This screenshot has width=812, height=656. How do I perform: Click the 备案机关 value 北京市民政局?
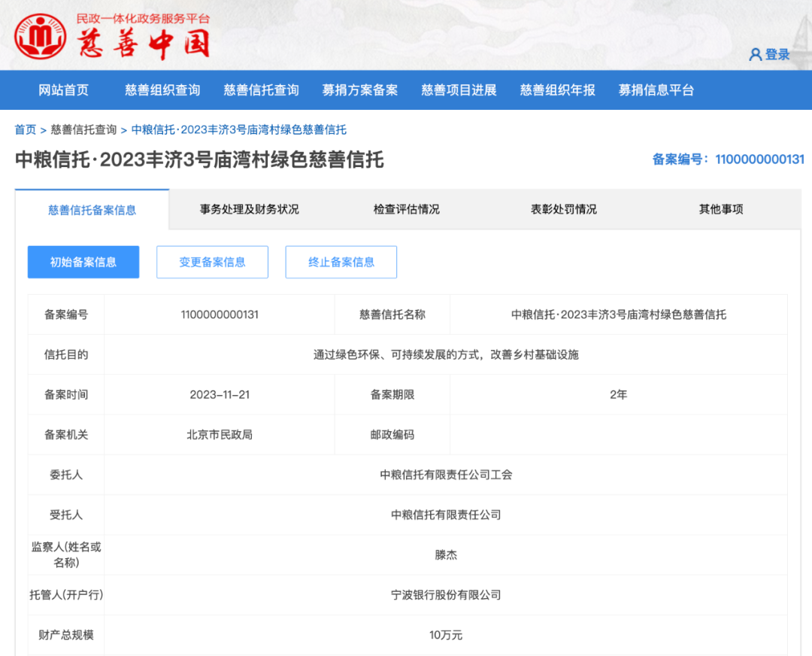[x=220, y=435]
